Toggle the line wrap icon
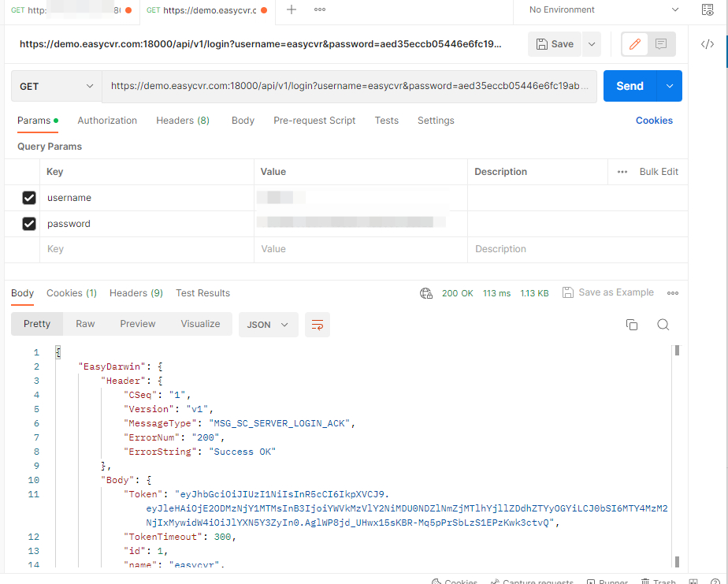This screenshot has width=728, height=584. [317, 325]
